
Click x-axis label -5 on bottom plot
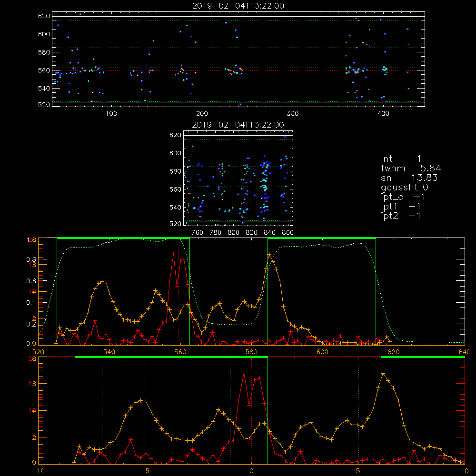(145, 471)
